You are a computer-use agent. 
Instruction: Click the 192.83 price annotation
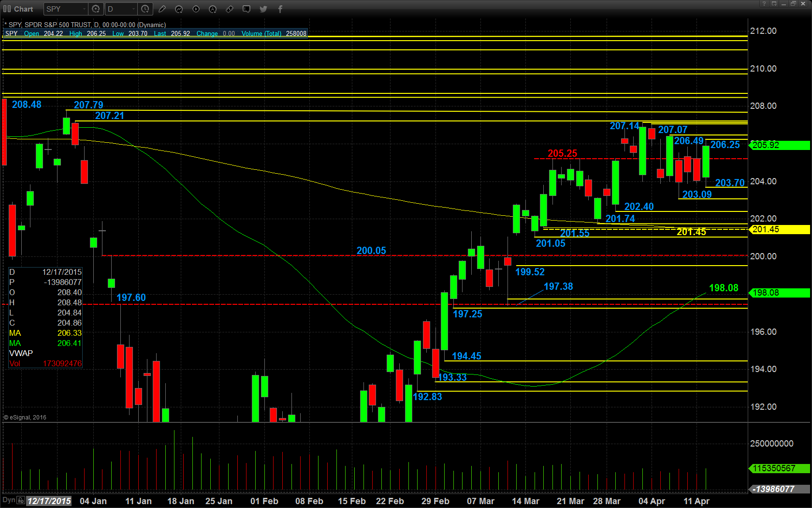point(427,397)
